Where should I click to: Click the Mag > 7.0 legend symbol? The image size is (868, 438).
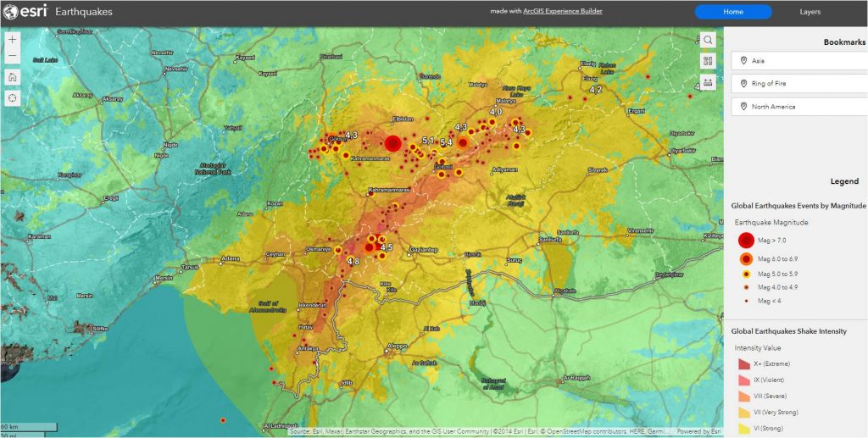[x=746, y=241]
